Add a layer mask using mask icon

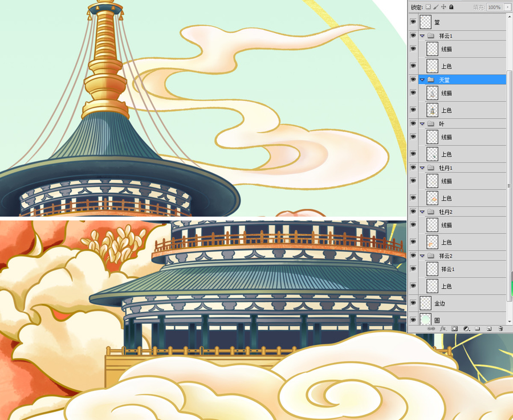click(x=454, y=328)
